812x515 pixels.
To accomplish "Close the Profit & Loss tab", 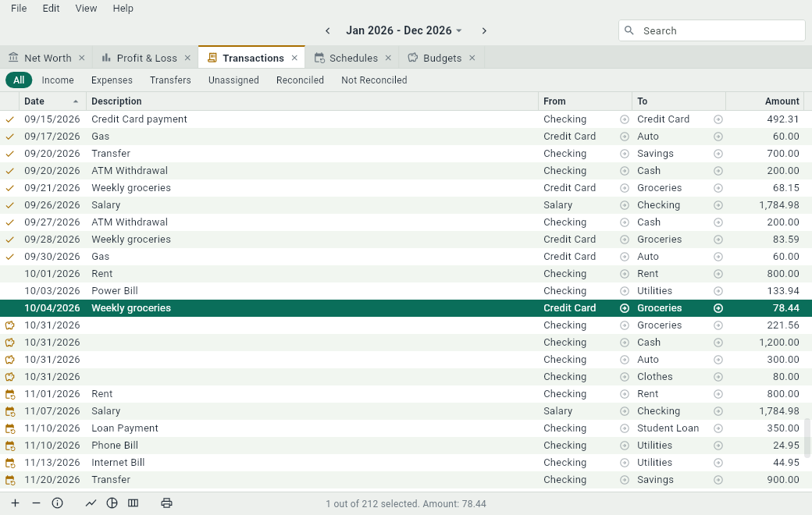I will [187, 58].
